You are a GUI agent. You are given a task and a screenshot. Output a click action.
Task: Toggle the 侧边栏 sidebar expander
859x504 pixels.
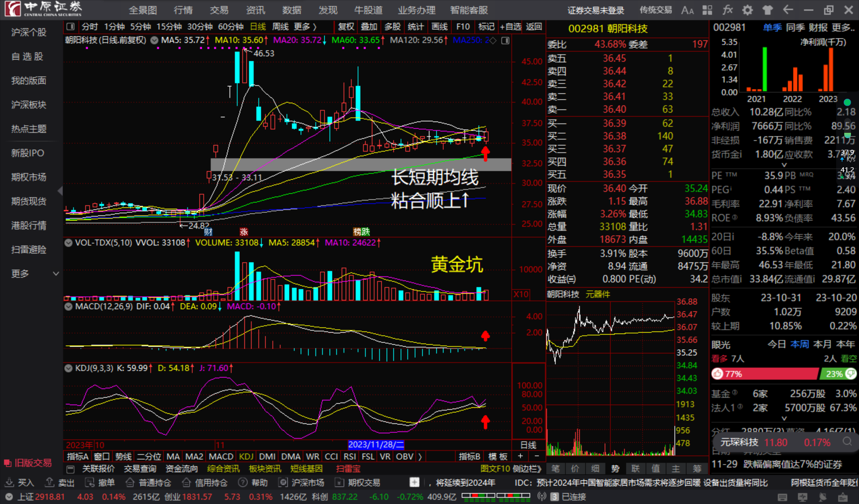(x=527, y=469)
